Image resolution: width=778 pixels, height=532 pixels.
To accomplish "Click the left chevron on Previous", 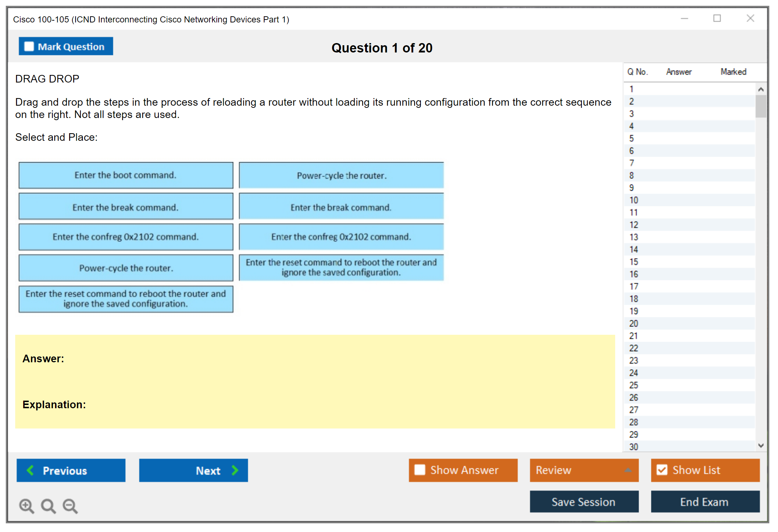I will click(31, 470).
